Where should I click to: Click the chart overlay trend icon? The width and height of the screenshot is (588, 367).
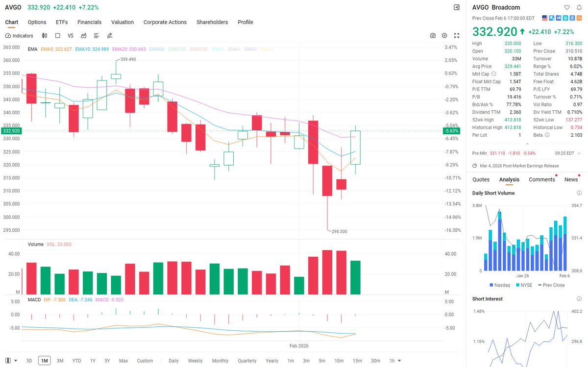tap(84, 36)
